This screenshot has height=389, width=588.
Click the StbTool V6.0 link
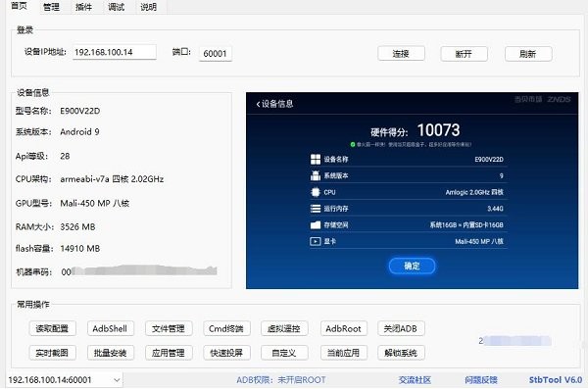coord(556,380)
